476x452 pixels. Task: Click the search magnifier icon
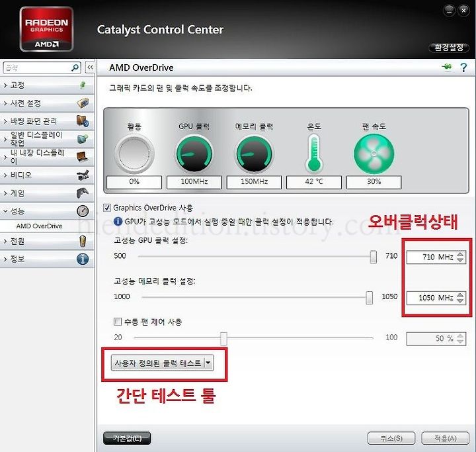[75, 68]
